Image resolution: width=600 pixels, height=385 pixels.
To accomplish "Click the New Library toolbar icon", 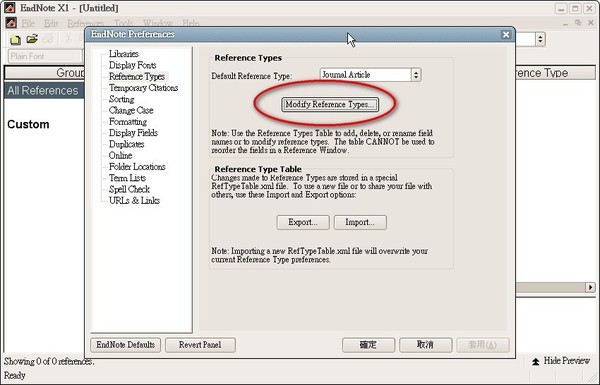I will pyautogui.click(x=15, y=39).
